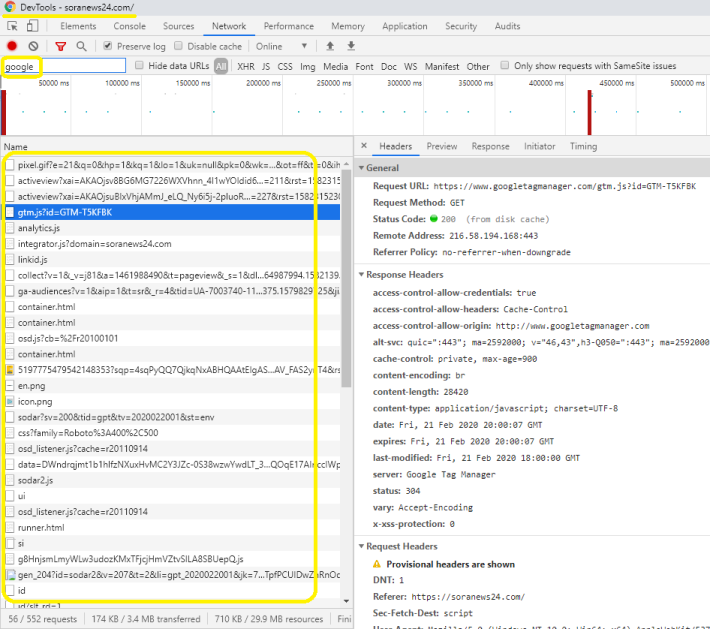Open the Online throttling dropdown
Viewport: 710px width, 629px height.
click(281, 46)
